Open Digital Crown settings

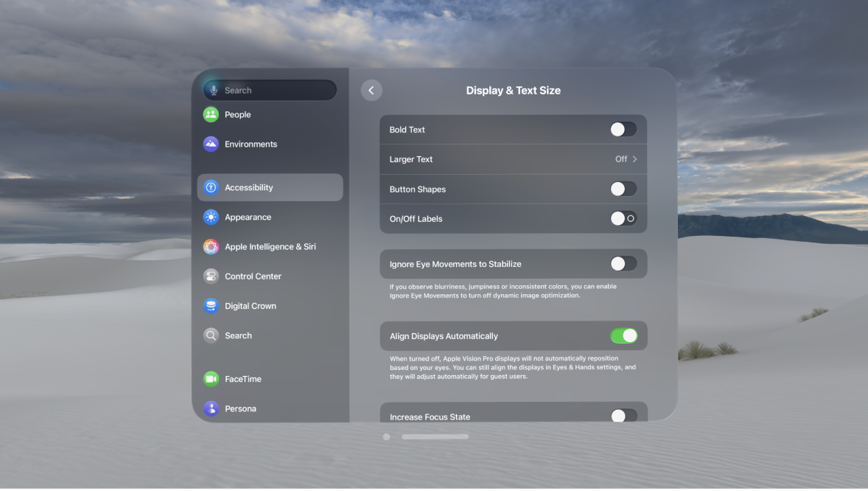coord(270,306)
